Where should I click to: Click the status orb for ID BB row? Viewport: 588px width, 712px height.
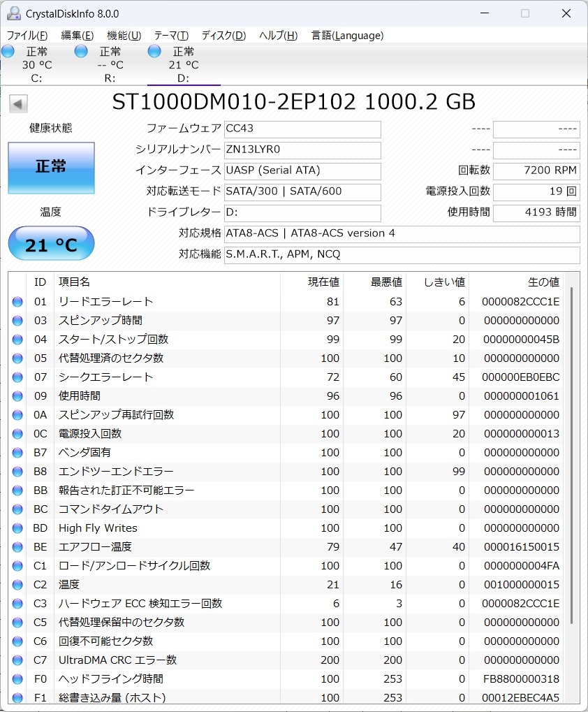coord(17,491)
